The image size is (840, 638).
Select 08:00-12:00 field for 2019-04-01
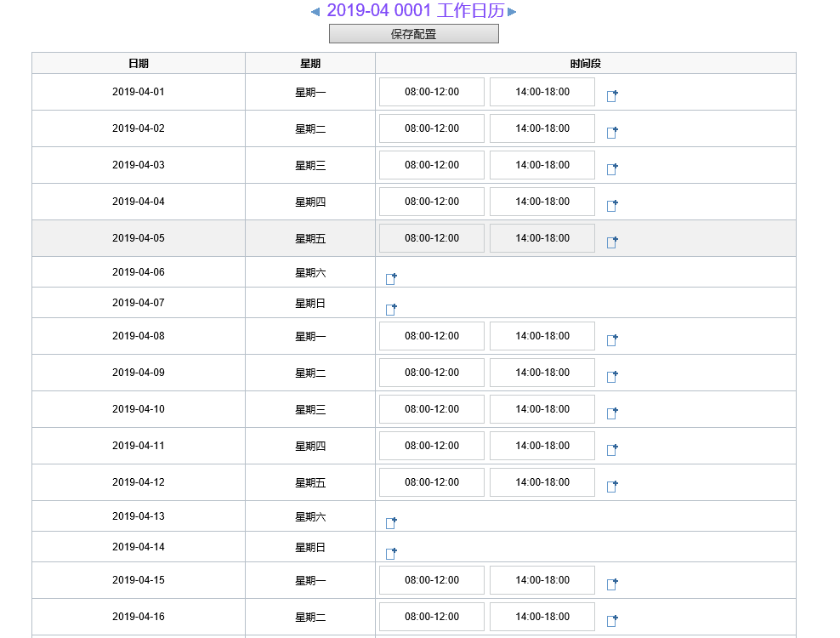click(432, 92)
